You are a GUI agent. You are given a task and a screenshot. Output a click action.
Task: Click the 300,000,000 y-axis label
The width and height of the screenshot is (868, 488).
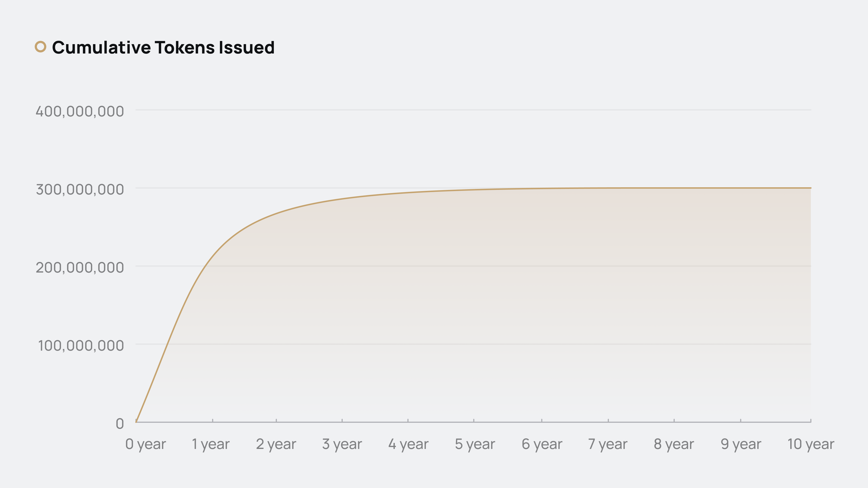click(x=80, y=190)
